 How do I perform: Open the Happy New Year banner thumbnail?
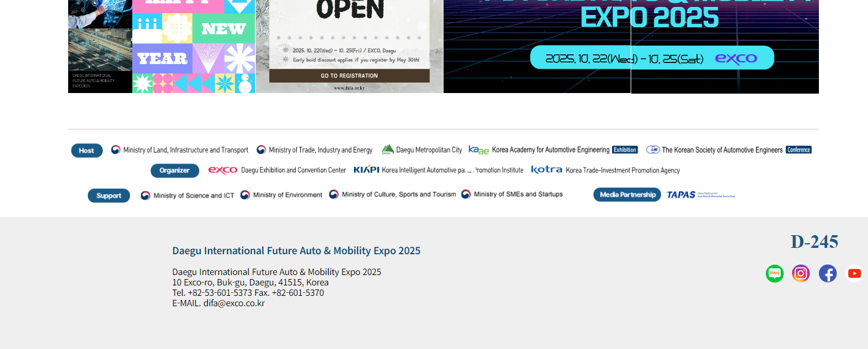[x=194, y=46]
